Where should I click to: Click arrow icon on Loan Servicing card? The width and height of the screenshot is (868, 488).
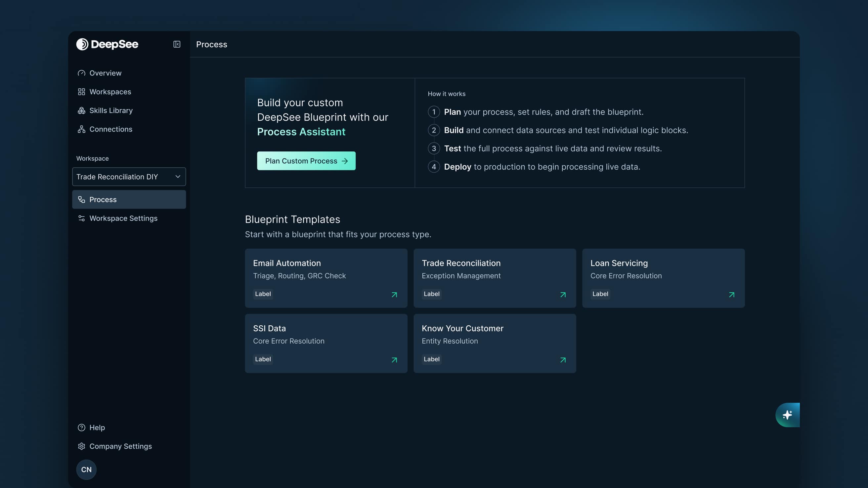731,295
